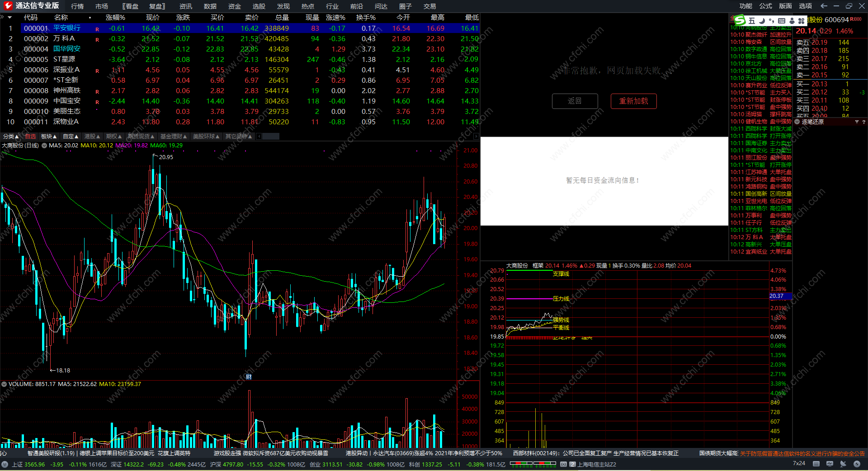The image size is (868, 471).
Task: Expand the 基金理财 dropdown tab
Action: click(x=174, y=137)
